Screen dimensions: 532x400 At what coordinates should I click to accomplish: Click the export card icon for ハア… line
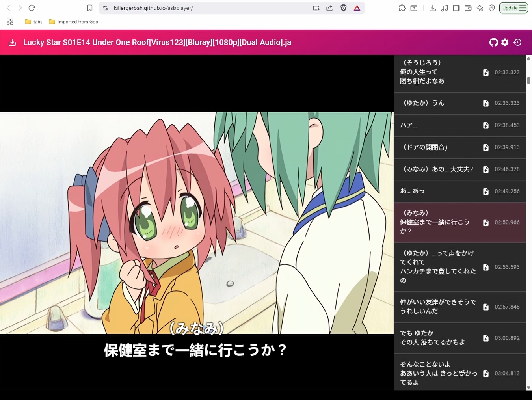click(486, 125)
